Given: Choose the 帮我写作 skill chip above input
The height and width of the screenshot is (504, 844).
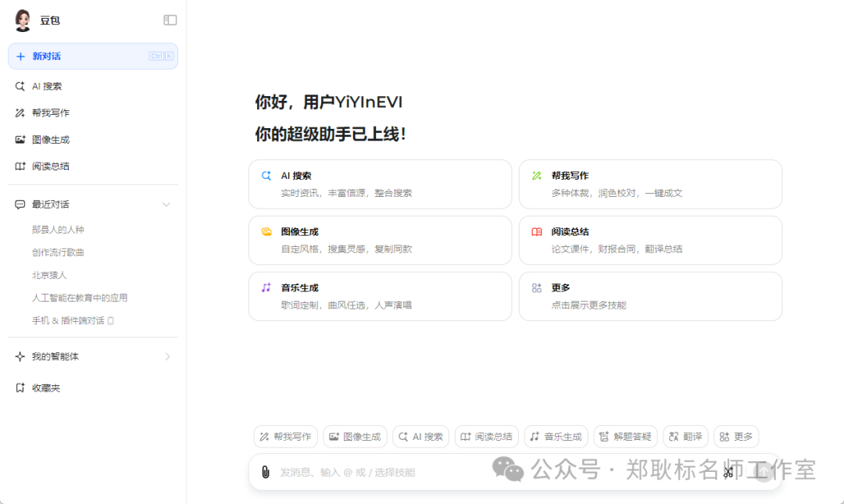Looking at the screenshot, I should click(286, 437).
